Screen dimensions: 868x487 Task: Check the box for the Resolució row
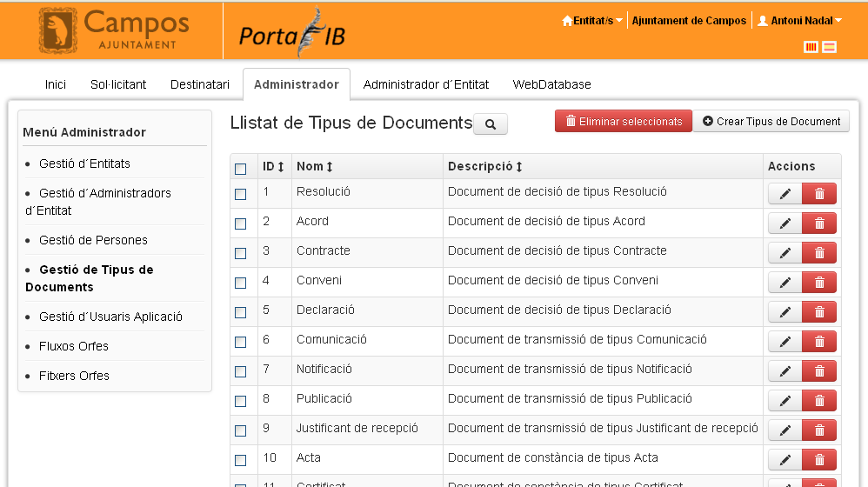[241, 194]
